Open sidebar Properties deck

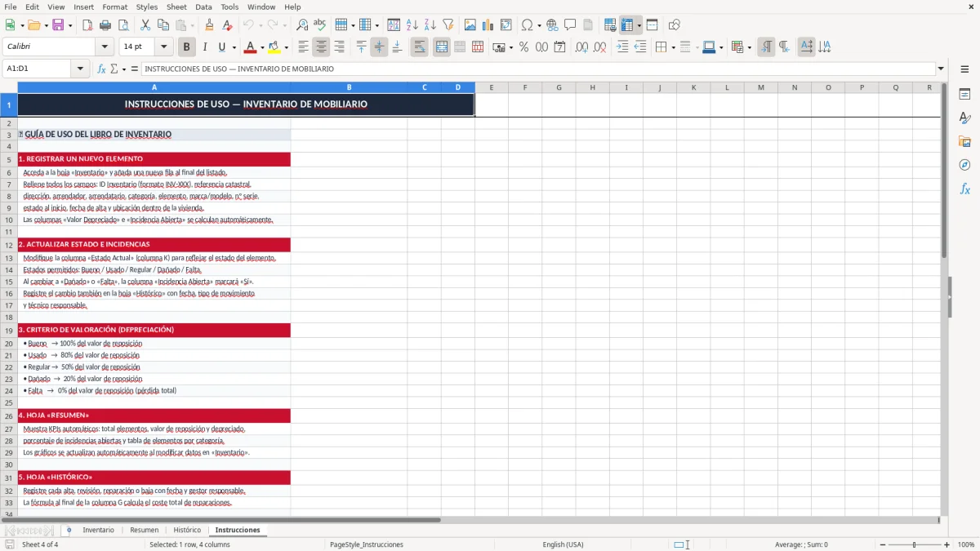[x=964, y=95]
